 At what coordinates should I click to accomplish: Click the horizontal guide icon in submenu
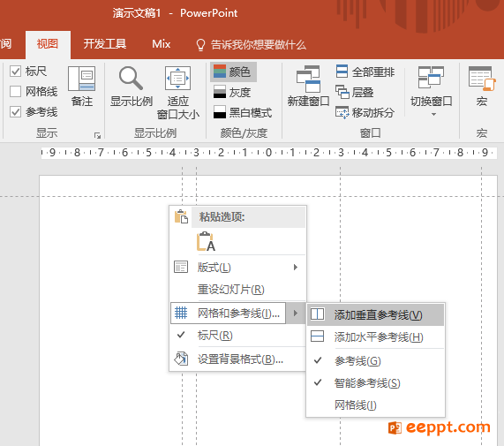click(318, 336)
